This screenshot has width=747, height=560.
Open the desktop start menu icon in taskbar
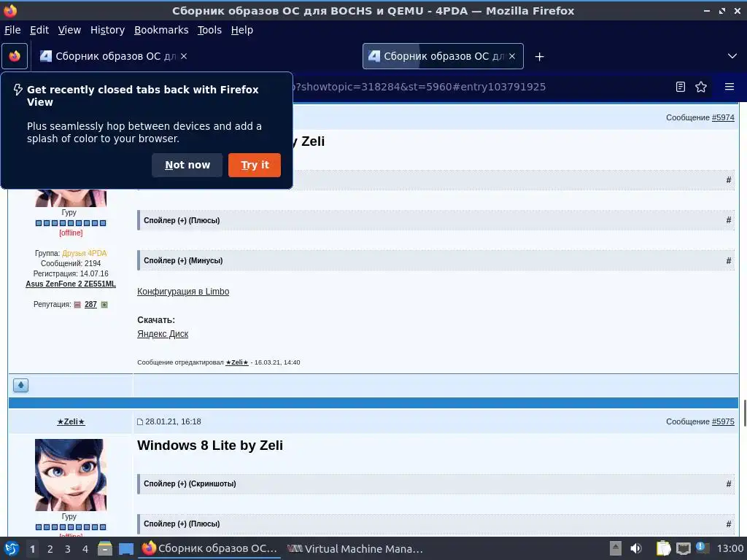(11, 548)
